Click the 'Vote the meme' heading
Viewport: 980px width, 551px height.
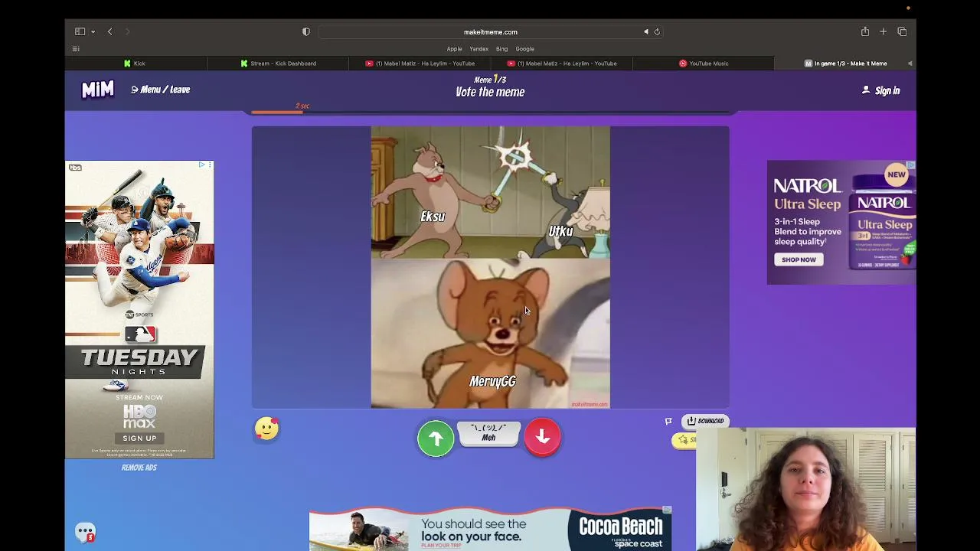click(490, 93)
